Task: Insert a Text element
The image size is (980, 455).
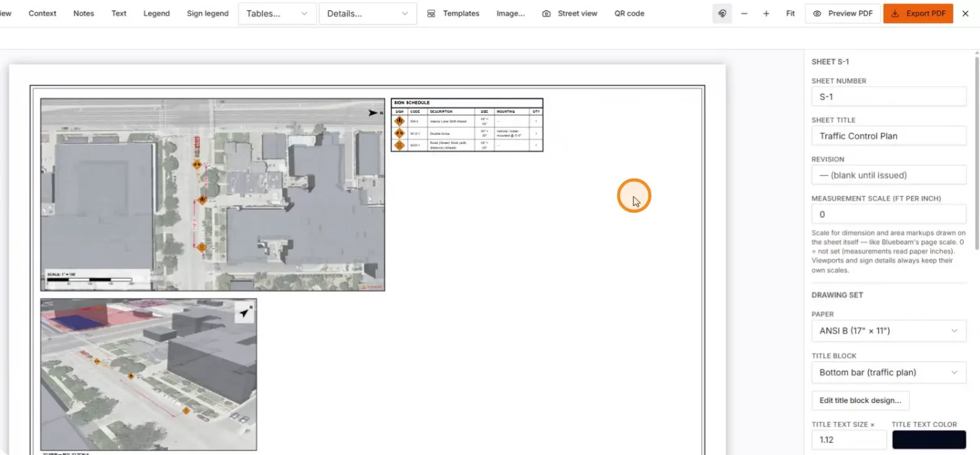Action: pos(119,13)
